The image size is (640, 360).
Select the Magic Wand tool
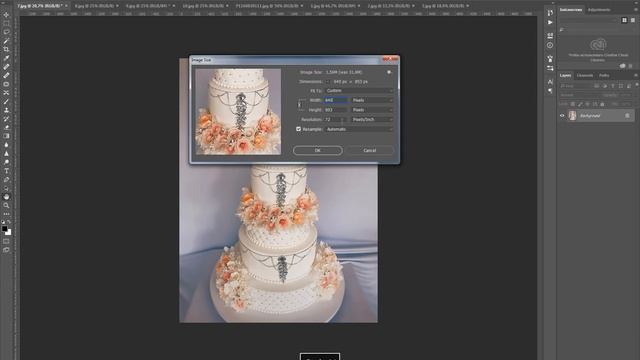click(6, 41)
